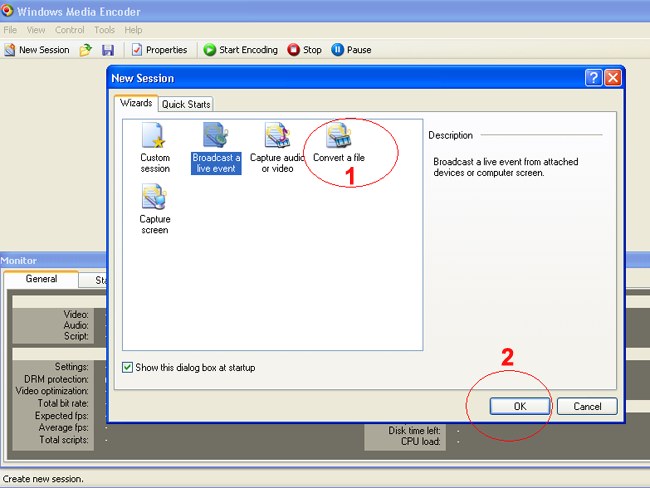Select the Wizards tab
Viewport: 650px width, 488px height.
(136, 103)
